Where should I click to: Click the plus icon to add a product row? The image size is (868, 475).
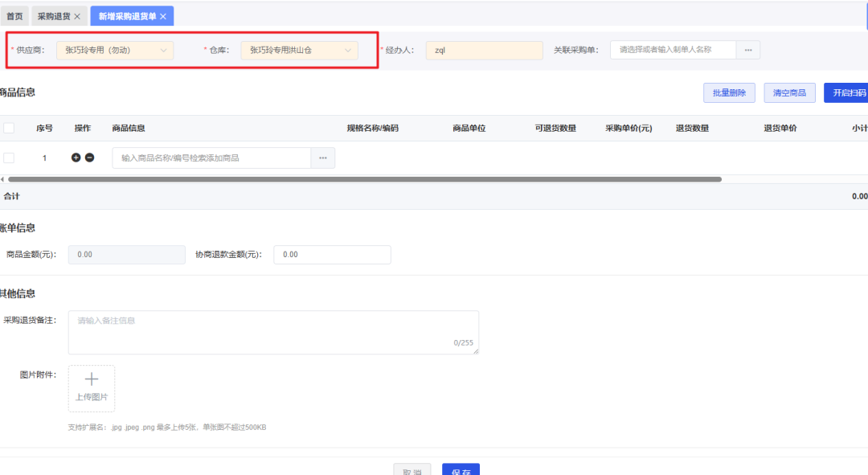click(77, 157)
